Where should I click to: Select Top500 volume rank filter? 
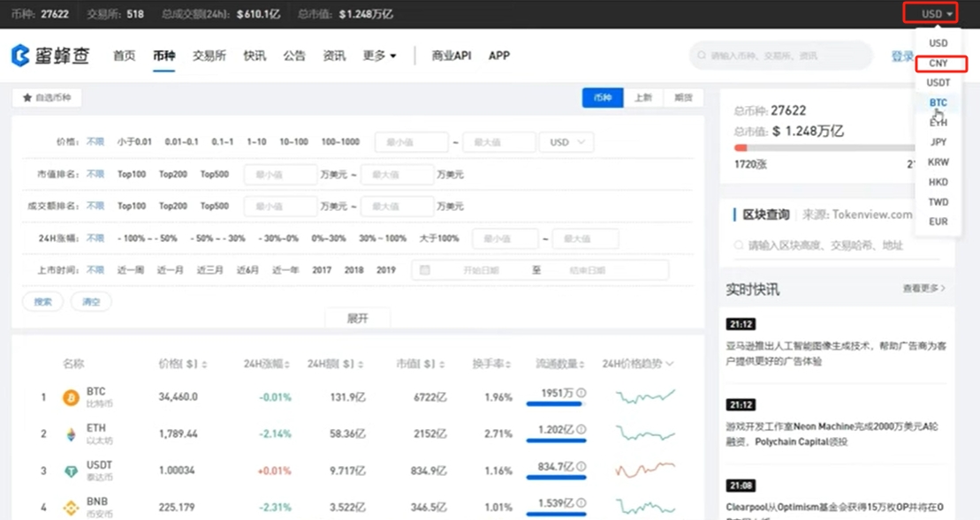click(x=215, y=206)
